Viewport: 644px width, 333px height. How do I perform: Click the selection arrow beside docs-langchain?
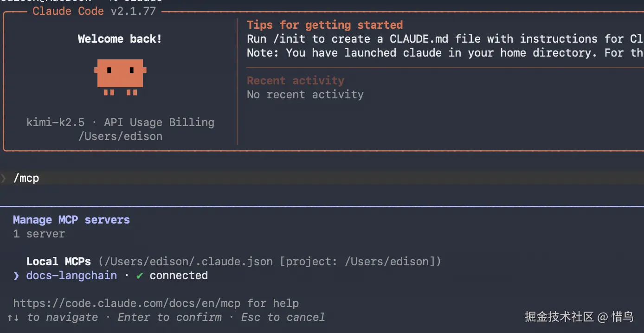[16, 275]
